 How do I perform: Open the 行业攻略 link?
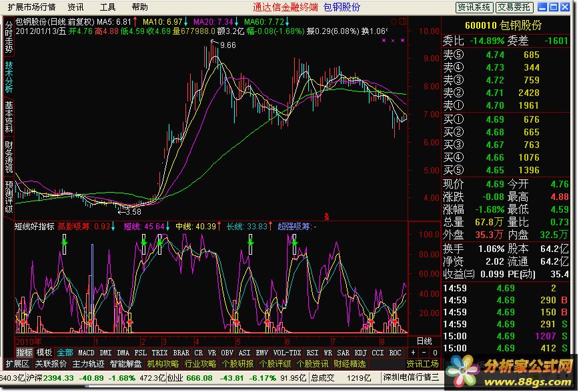200,364
